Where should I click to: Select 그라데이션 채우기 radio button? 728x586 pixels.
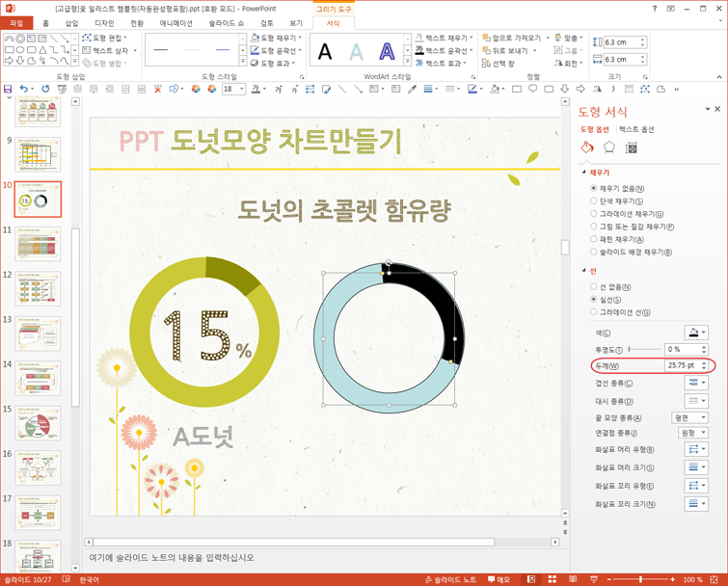(593, 213)
